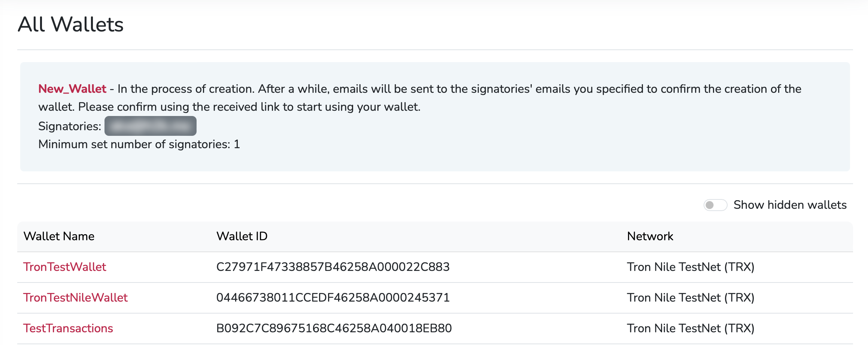Viewport: 868px width, 345px height.
Task: Click the All Wallets page heading
Action: click(x=70, y=25)
